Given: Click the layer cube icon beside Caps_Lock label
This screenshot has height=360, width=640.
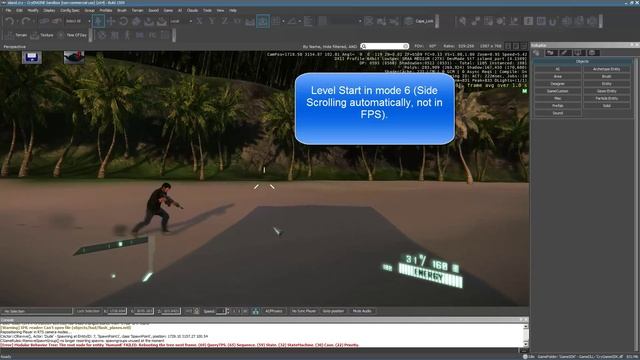Looking at the screenshot, I should pyautogui.click(x=408, y=21).
